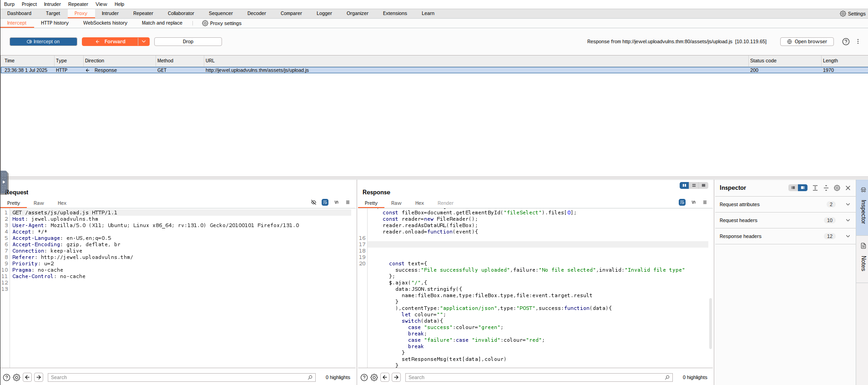Toggle non-printable \n characters in Request panel

[x=337, y=203]
